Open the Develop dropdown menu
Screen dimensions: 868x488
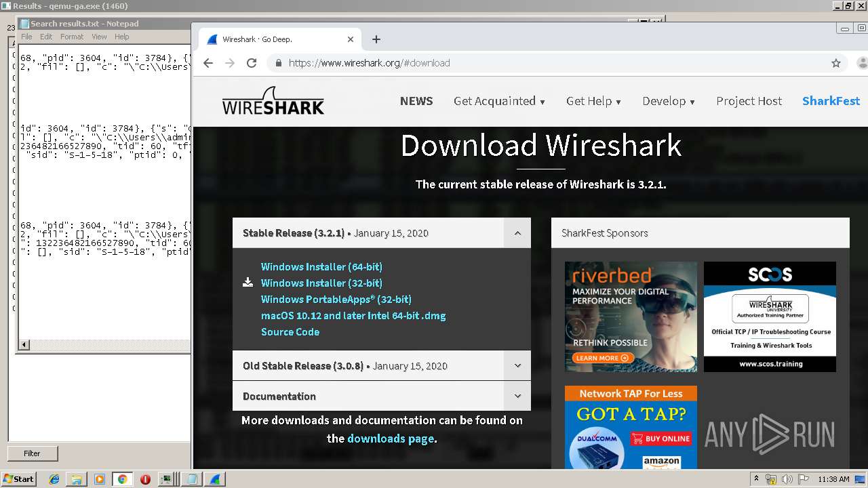pyautogui.click(x=669, y=101)
